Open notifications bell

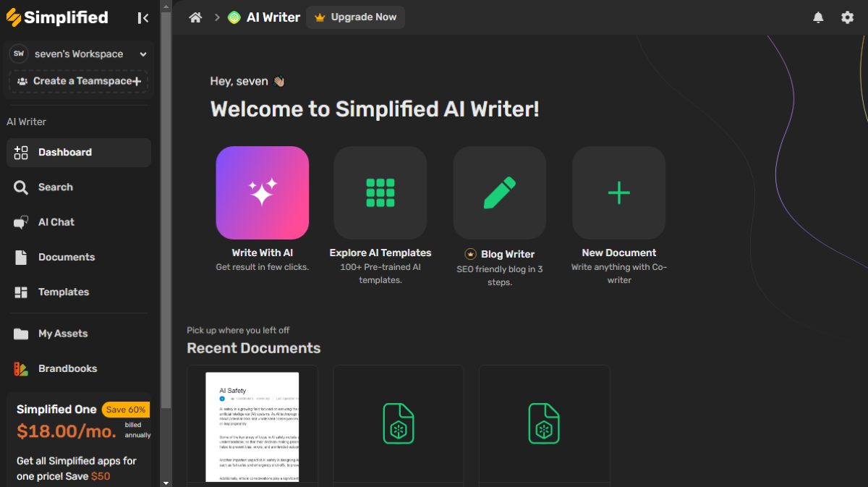coord(818,17)
